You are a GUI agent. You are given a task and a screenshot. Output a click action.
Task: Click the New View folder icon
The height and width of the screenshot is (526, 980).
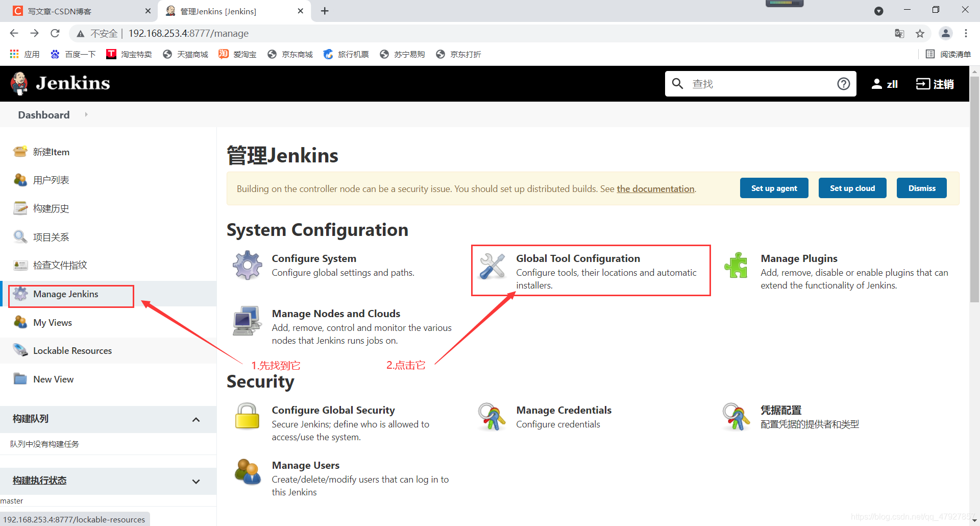[20, 379]
